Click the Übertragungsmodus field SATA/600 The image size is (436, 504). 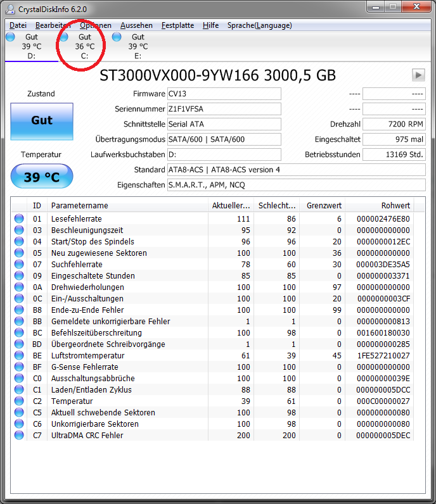(x=224, y=139)
